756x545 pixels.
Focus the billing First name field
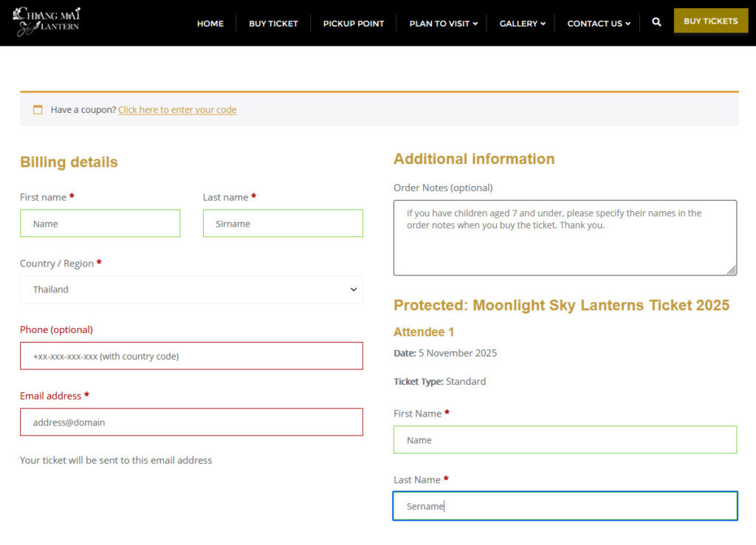(100, 223)
